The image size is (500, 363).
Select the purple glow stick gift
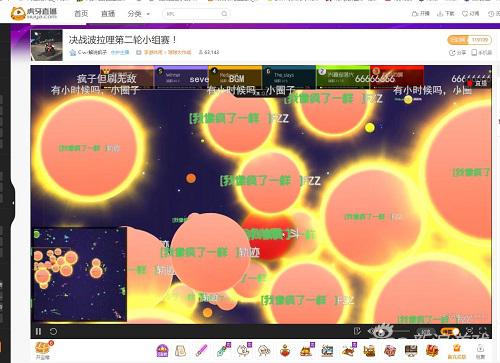click(201, 351)
